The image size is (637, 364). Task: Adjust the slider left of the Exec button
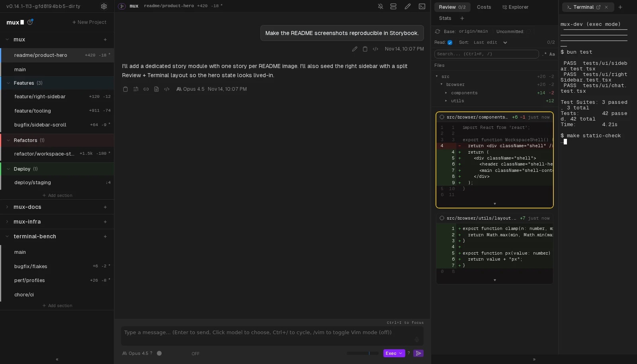click(362, 353)
